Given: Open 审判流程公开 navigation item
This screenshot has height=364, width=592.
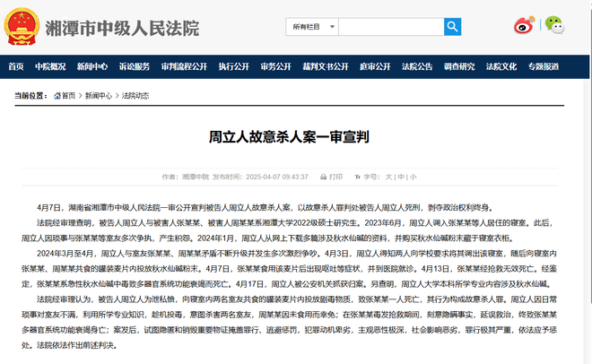Looking at the screenshot, I should point(184,66).
